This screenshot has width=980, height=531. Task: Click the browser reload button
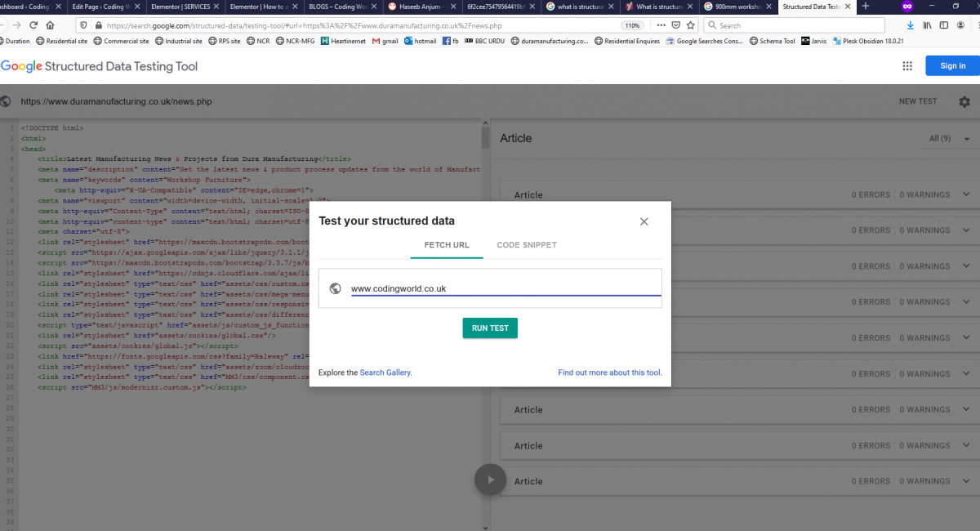coord(33,25)
